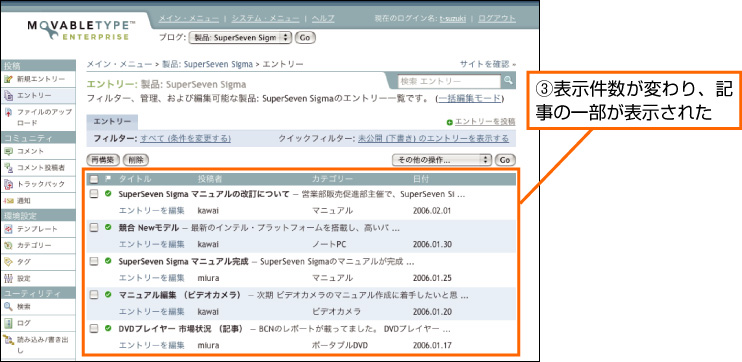742x362 pixels.
Task: Open the ブログ selector dropdown
Action: (x=240, y=38)
